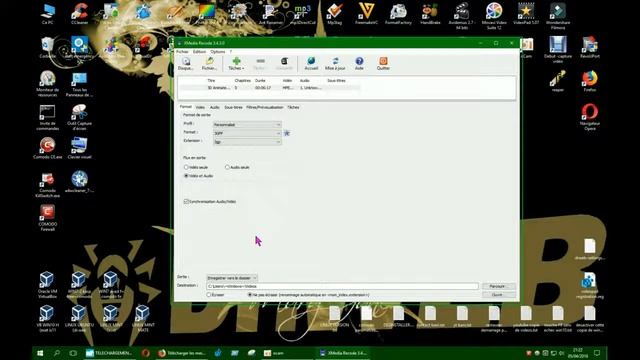Open Aide question mark icon
The image size is (640, 360).
coord(359,64)
